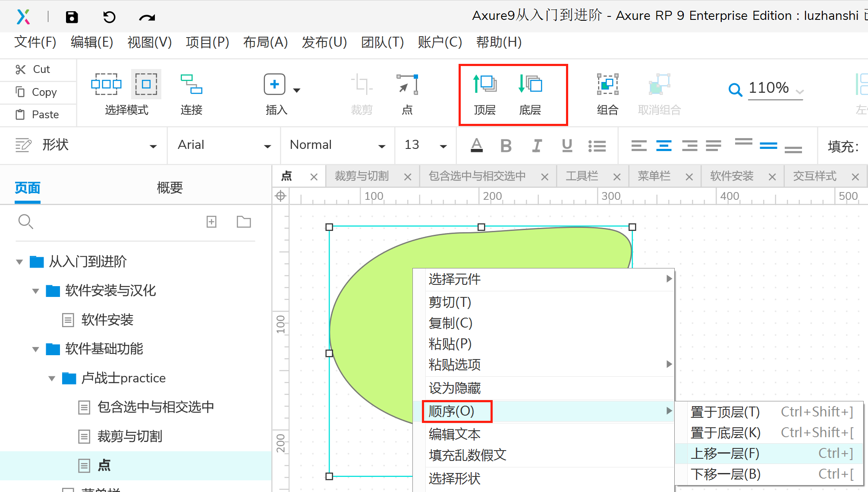
Task: Click the 点 edit points tool
Action: (x=407, y=84)
